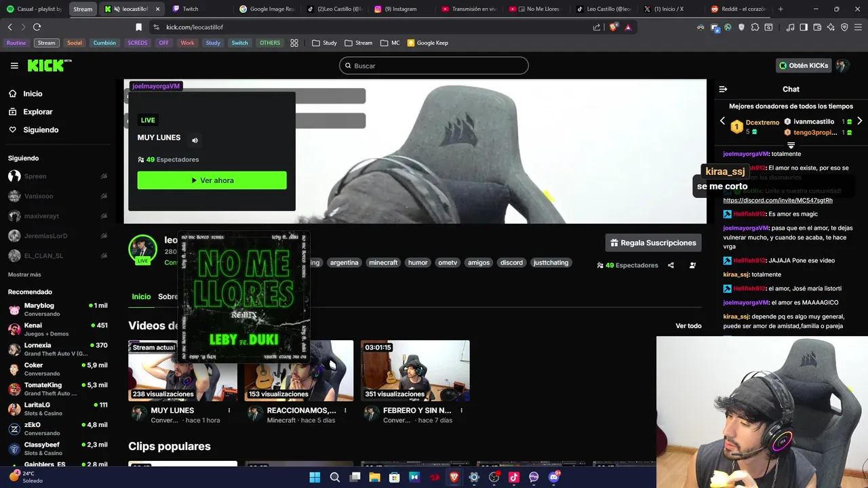Bookmark this page icon
The width and height of the screenshot is (868, 488).
point(138,27)
